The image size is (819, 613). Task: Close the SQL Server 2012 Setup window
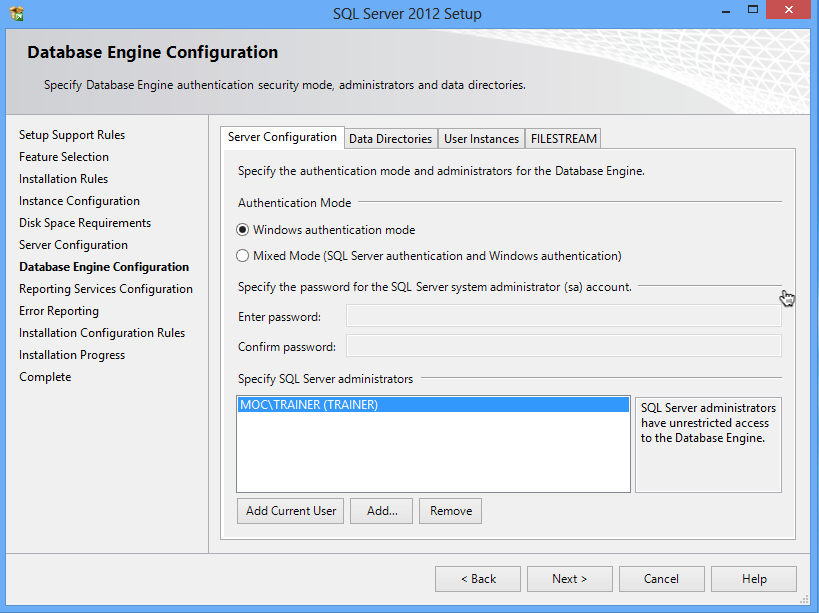point(787,12)
